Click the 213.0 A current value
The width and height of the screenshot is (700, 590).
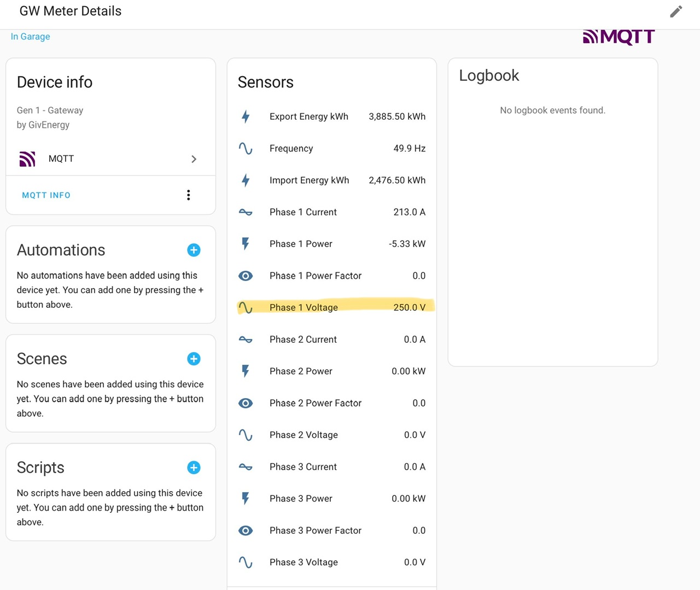coord(410,212)
